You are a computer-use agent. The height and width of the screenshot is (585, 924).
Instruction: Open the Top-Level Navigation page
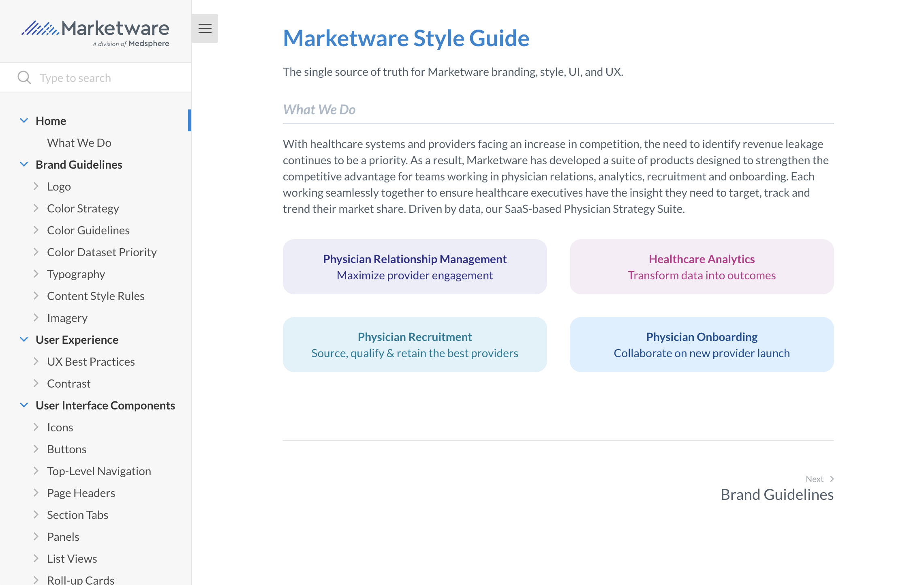coord(98,471)
